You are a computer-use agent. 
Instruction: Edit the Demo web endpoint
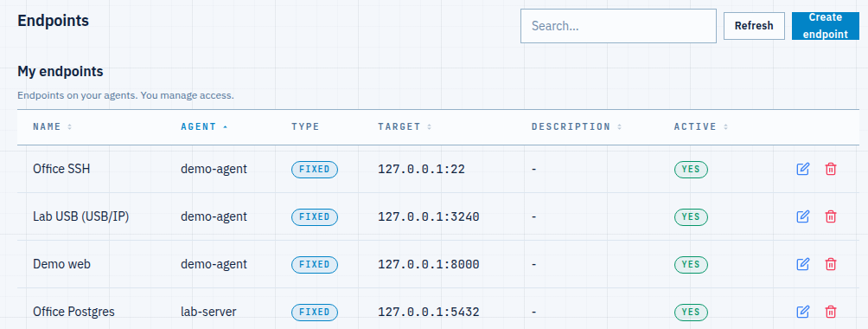(802, 264)
